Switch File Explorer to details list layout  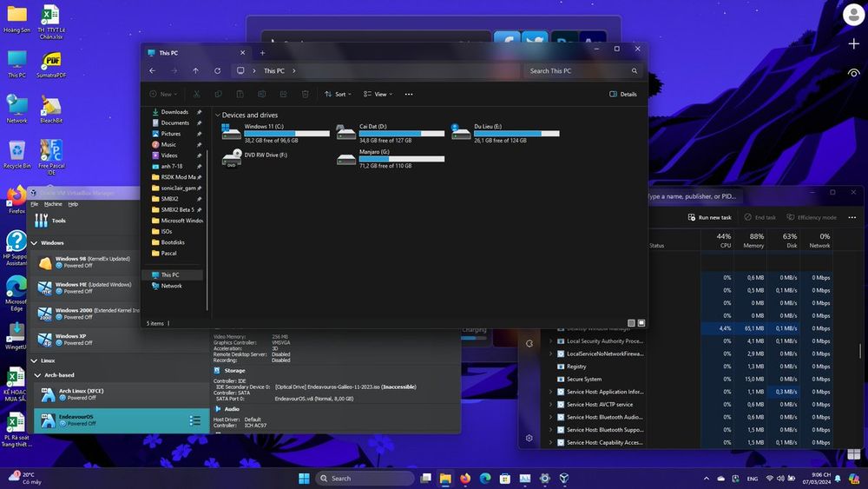tap(631, 323)
